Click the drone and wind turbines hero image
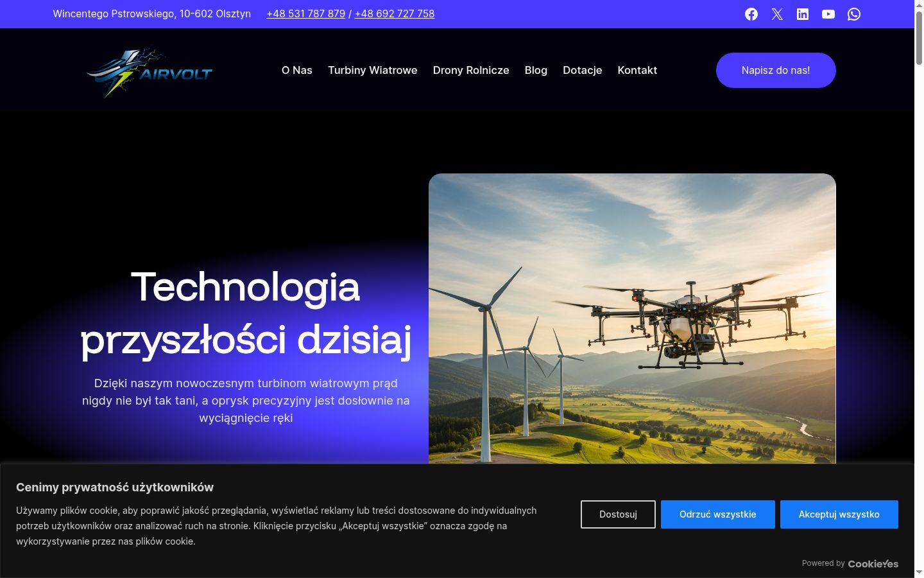924x578 pixels. 632,319
